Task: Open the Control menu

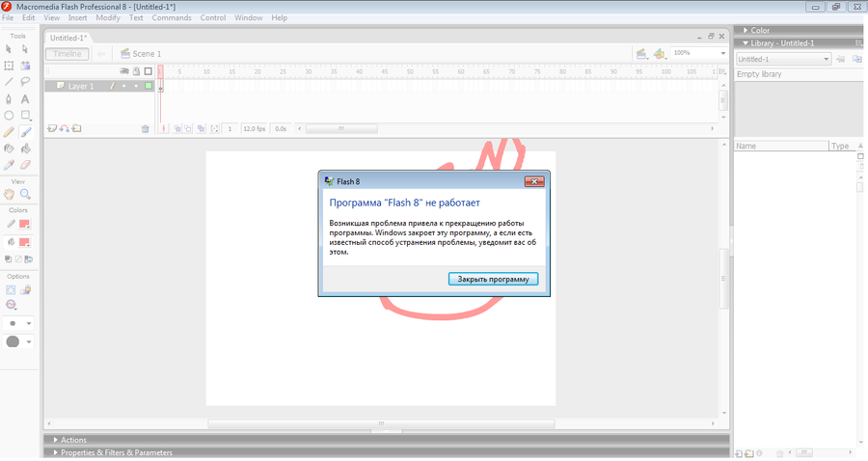Action: 213,17
